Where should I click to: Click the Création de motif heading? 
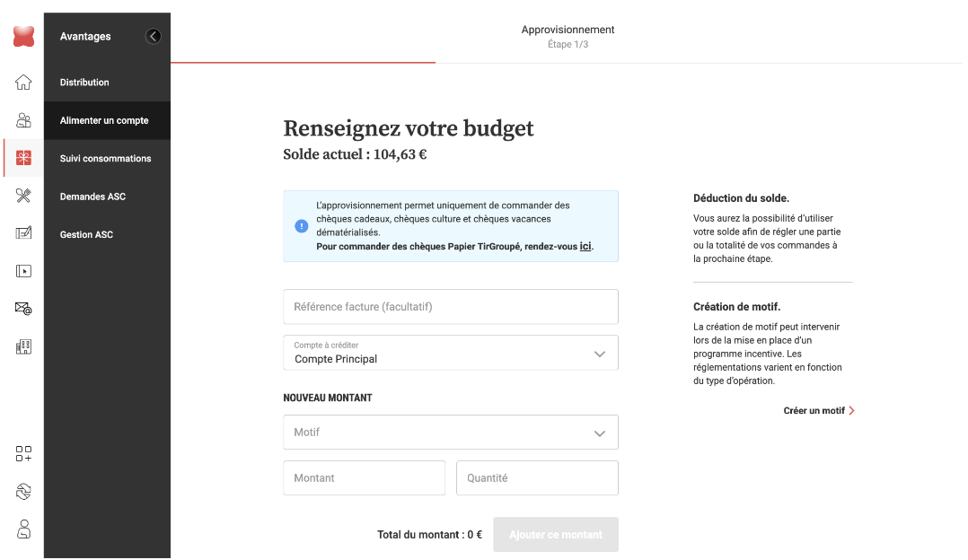[736, 307]
